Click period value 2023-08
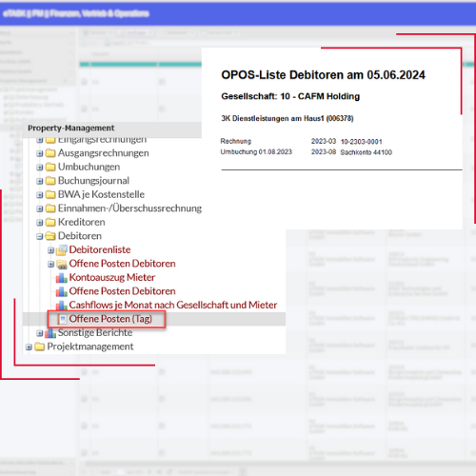This screenshot has width=476, height=476. click(x=324, y=152)
